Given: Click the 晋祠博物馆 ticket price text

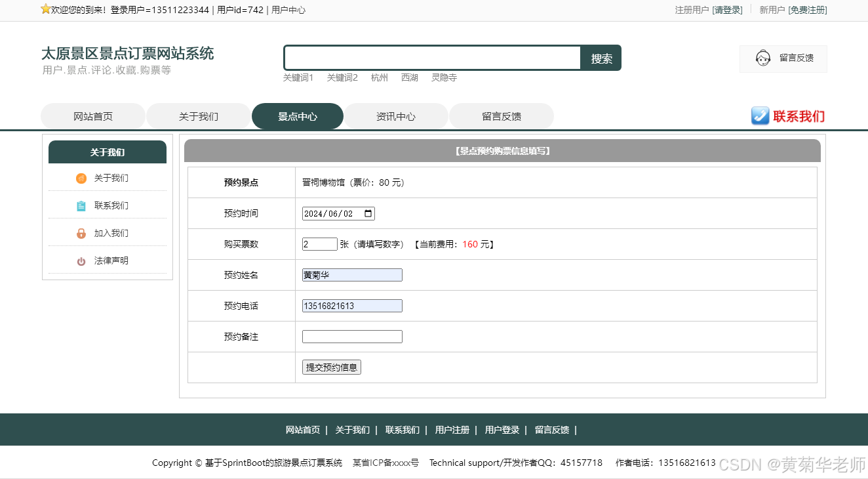Looking at the screenshot, I should click(353, 182).
